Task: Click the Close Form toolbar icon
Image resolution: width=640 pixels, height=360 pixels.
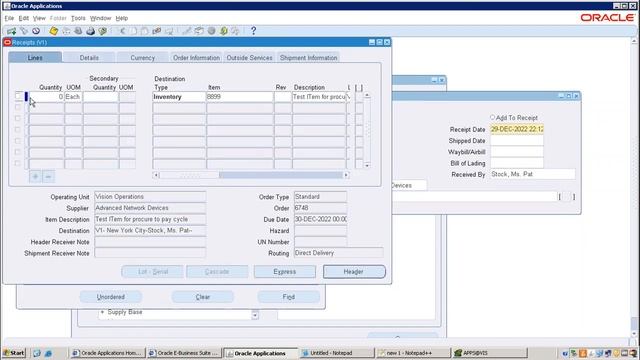Action: click(x=102, y=31)
